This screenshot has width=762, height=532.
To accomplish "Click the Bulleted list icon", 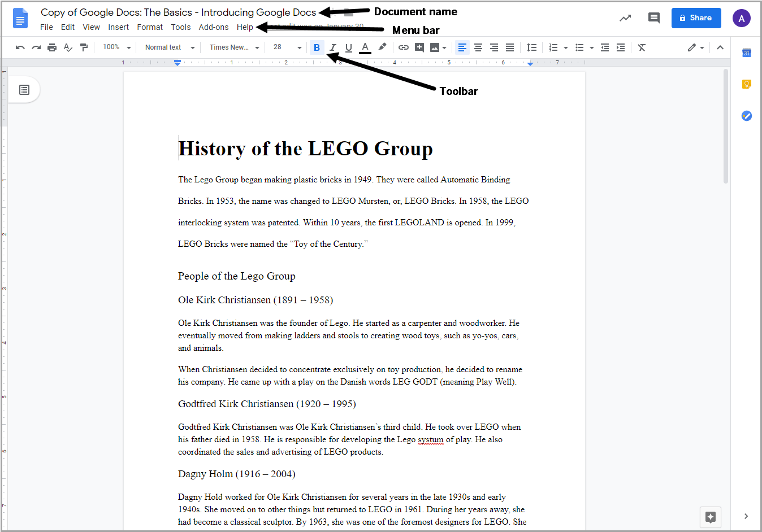I will point(579,47).
